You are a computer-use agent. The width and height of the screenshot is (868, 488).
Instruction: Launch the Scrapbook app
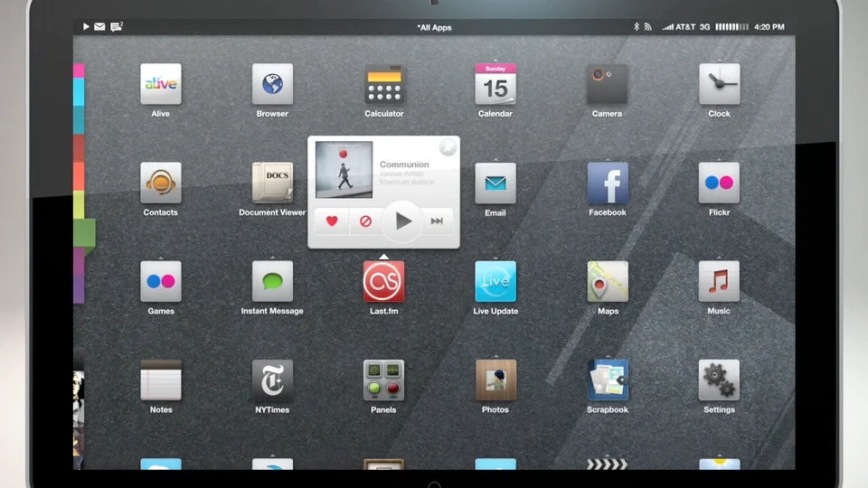[608, 380]
